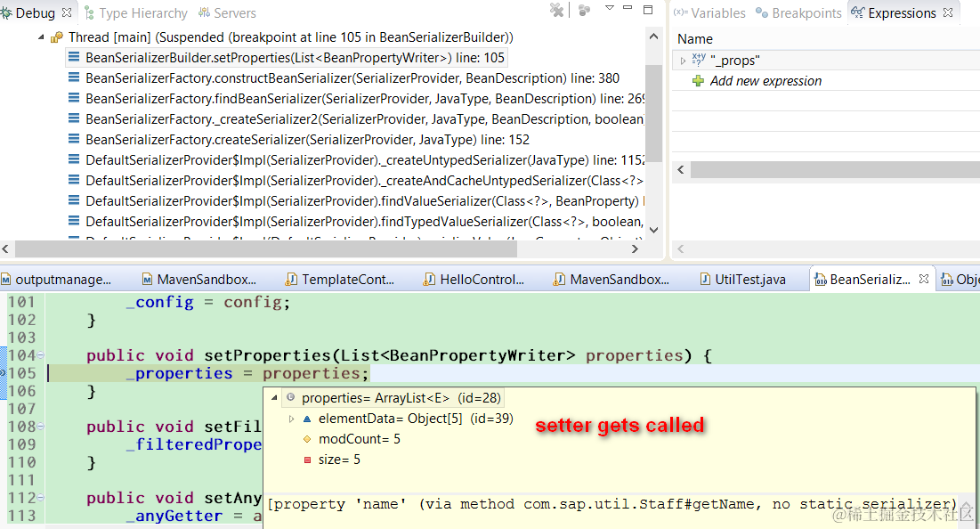The height and width of the screenshot is (529, 980).
Task: Switch to the Breakpoints tab
Action: coord(798,13)
